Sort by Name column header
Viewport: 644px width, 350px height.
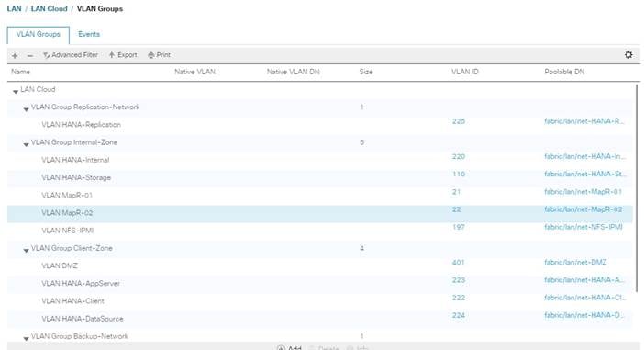[x=20, y=72]
